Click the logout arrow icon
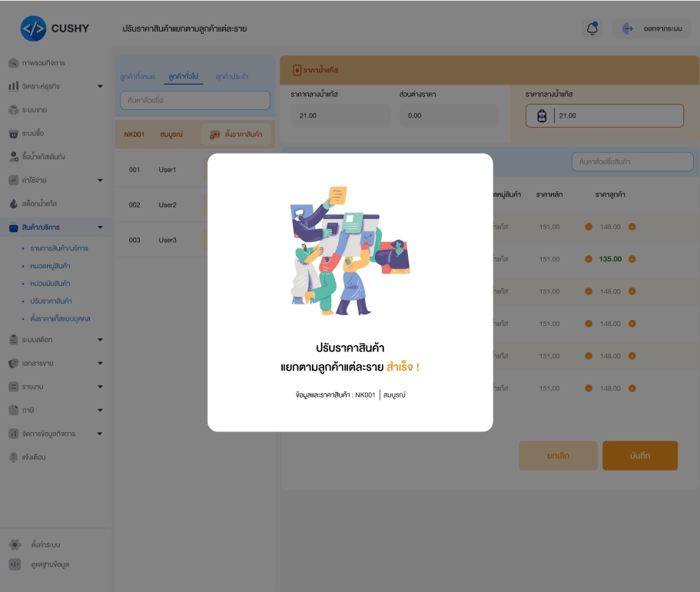This screenshot has width=700, height=592. pyautogui.click(x=627, y=28)
